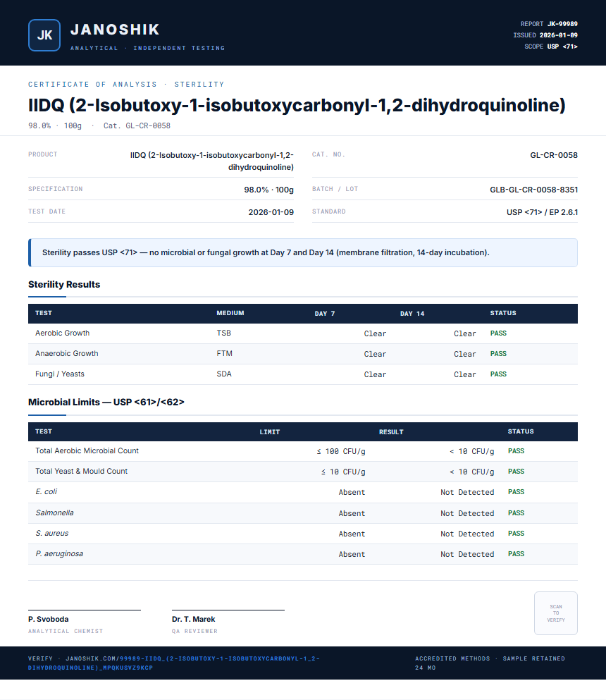
Task: Select the JANOSHIK company name heading
Action: pos(115,30)
